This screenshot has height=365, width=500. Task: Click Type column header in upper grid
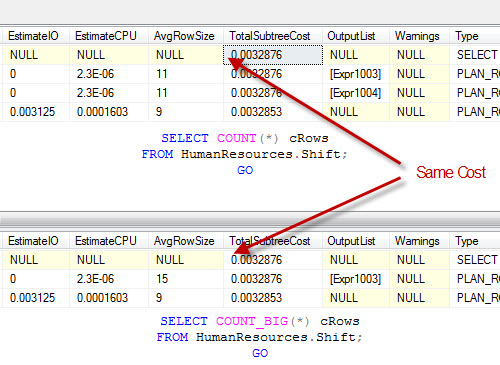[x=475, y=36]
